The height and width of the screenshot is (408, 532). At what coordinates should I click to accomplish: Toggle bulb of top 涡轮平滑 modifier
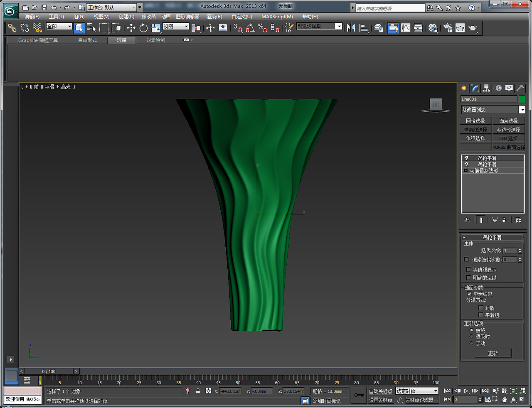[466, 158]
